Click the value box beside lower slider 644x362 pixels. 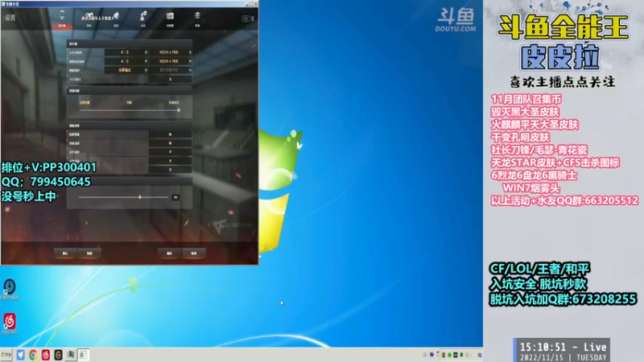175,197
